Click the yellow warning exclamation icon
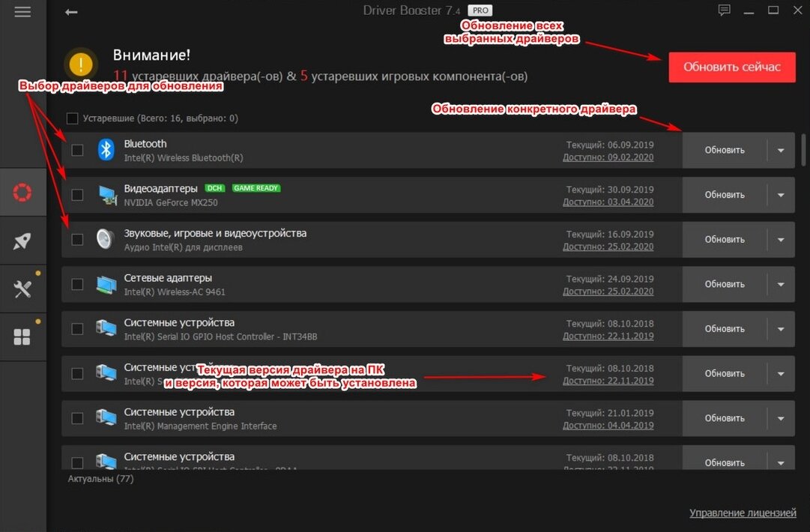Screen dimensions: 810x532 [x=81, y=64]
